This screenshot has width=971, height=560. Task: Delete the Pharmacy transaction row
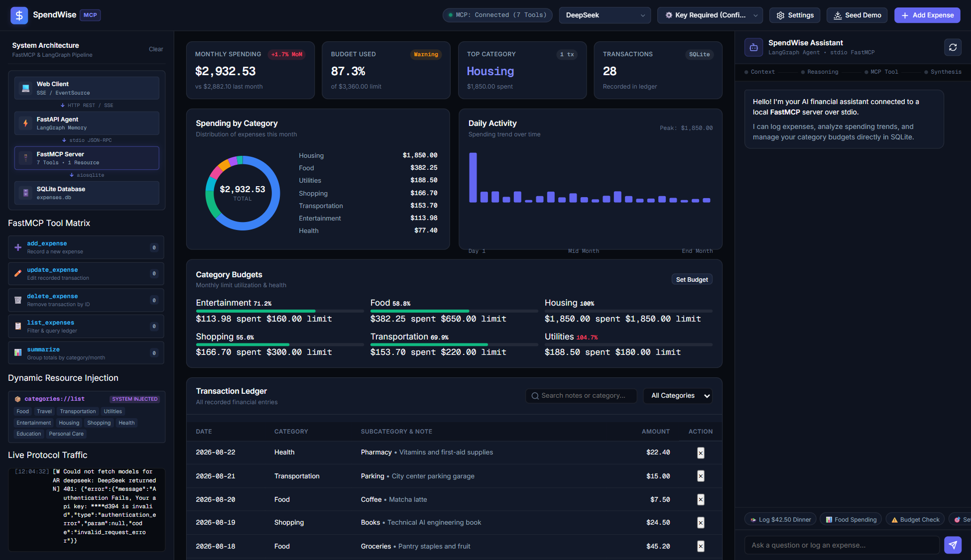tap(701, 452)
